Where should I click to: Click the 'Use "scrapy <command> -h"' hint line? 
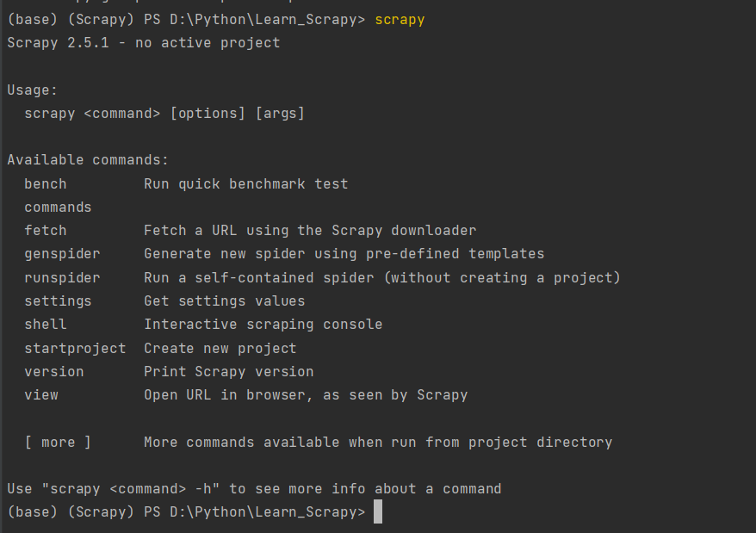[254, 489]
